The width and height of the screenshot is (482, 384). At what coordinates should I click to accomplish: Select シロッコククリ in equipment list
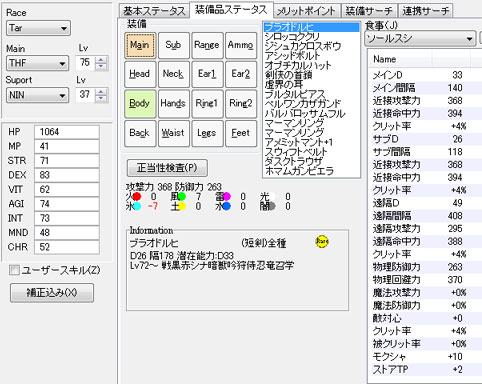click(311, 37)
